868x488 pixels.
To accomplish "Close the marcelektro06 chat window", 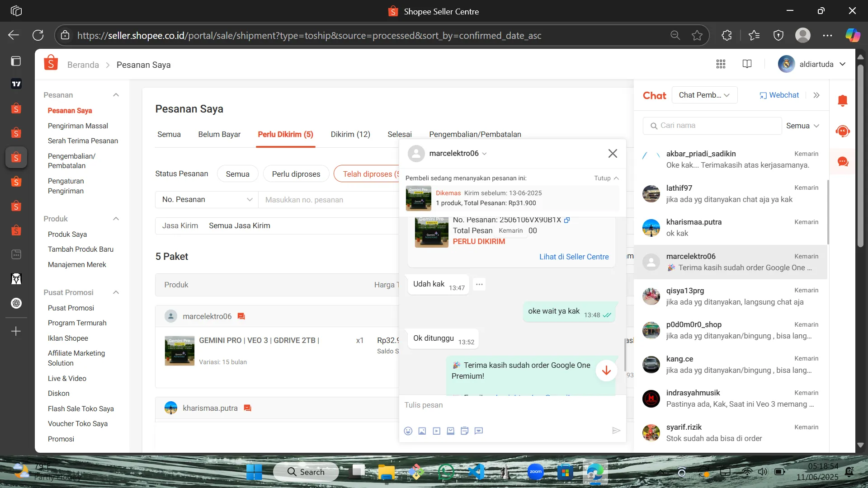I will pyautogui.click(x=613, y=154).
